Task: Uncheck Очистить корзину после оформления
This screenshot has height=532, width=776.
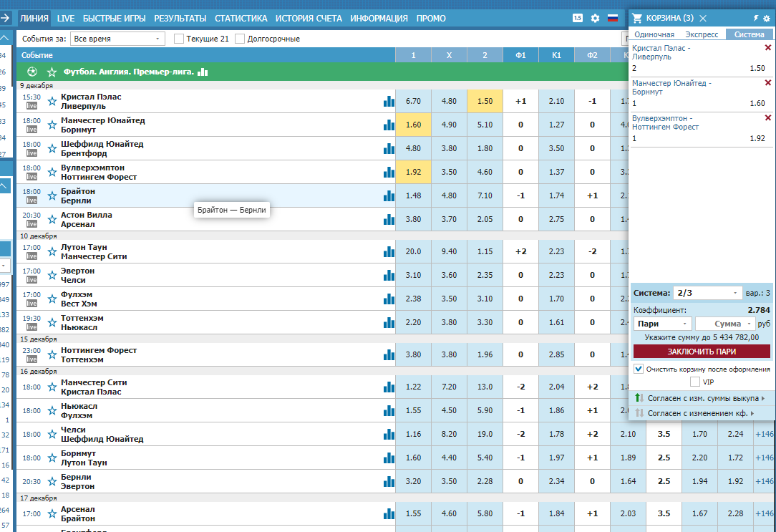Action: click(639, 369)
